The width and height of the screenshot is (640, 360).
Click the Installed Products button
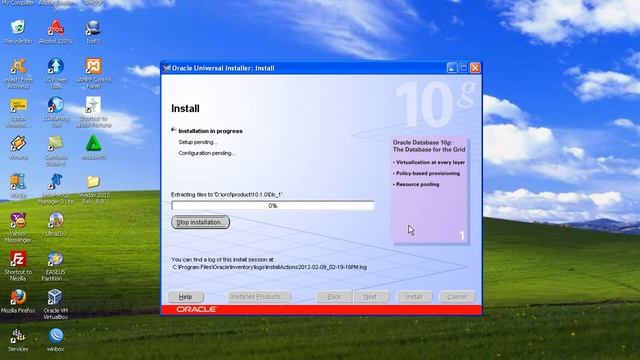(x=259, y=297)
